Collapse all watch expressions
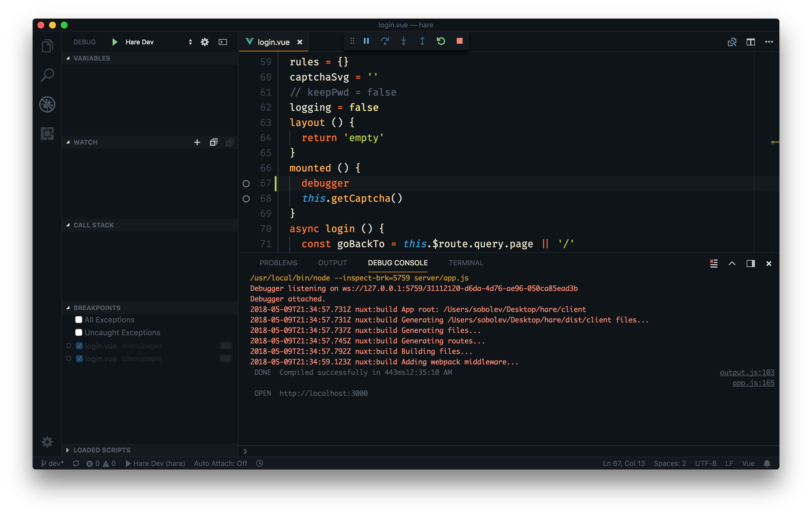The width and height of the screenshot is (812, 516). [x=213, y=142]
